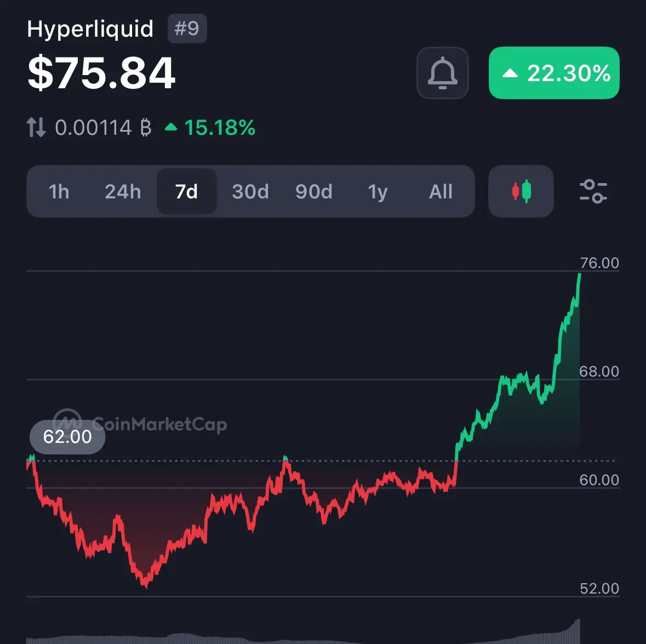
Task: Tap the BTC swap arrows icon
Action: [36, 127]
